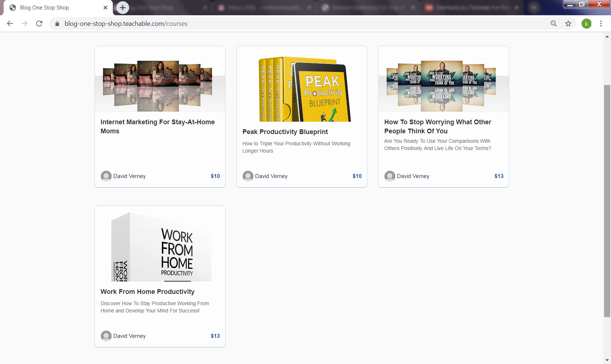The image size is (611, 364).
Task: Open the Peak Productivity Blueprint course title
Action: tap(285, 132)
